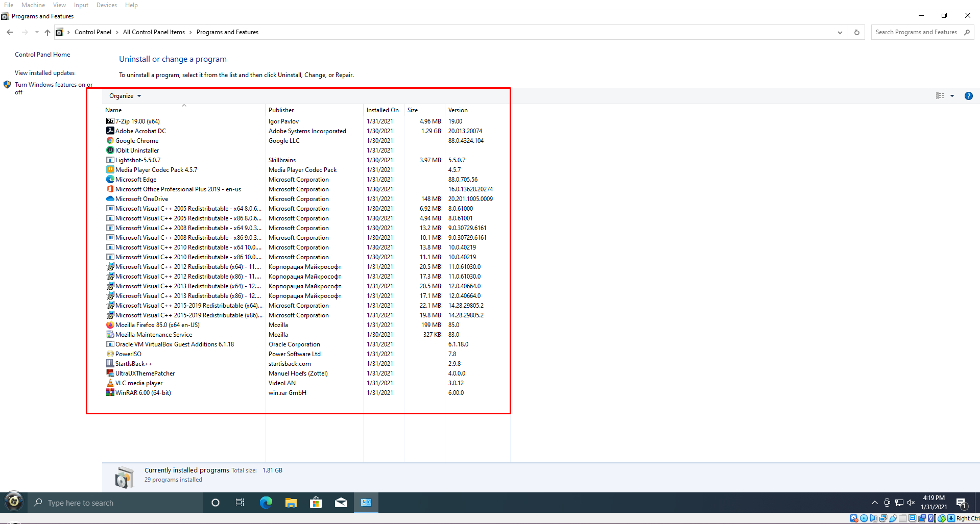Select Lightshot-5.5.0.7 row
980x524 pixels.
click(x=306, y=160)
